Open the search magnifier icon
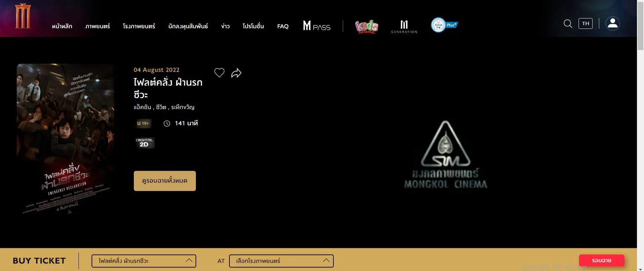The height and width of the screenshot is (271, 644). (568, 24)
